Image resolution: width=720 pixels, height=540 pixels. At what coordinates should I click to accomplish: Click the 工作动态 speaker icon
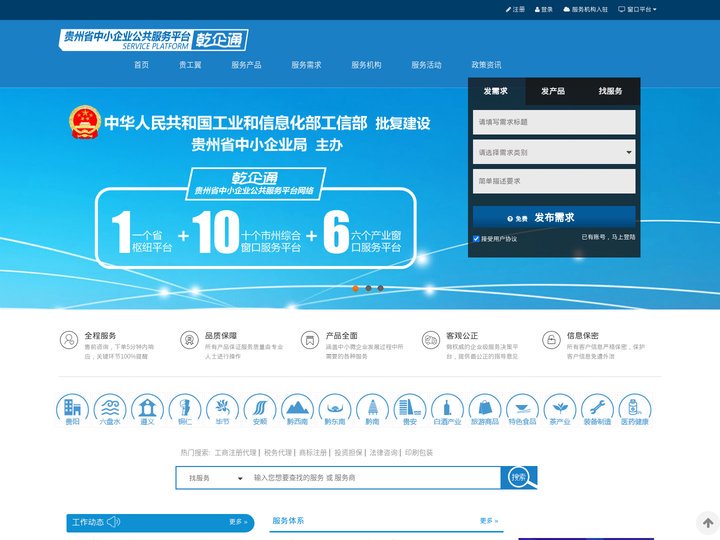(x=113, y=522)
